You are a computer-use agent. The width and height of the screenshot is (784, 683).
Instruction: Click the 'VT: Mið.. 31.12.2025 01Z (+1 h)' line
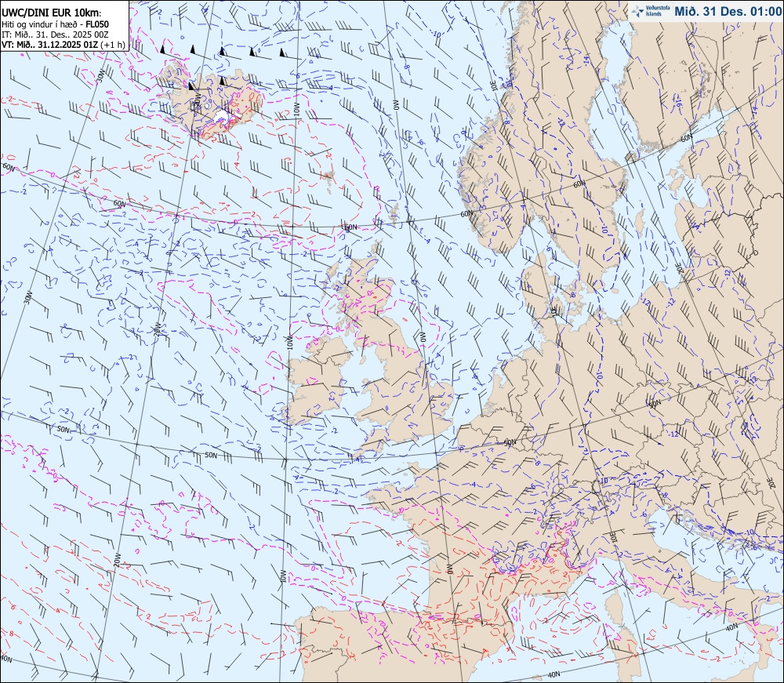[64, 45]
